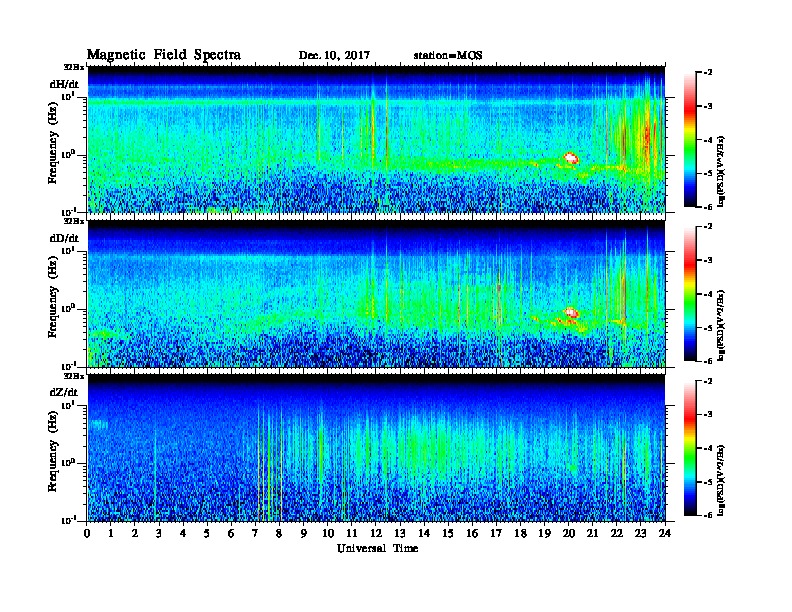Click the "-5" tick on the dD/dt color scale
The height and width of the screenshot is (612, 792).
708,328
